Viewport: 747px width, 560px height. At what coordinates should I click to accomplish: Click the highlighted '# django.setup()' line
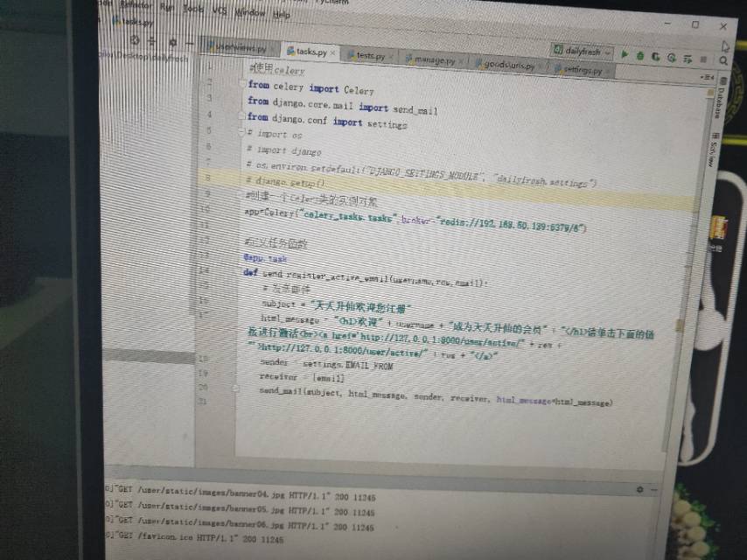pyautogui.click(x=285, y=182)
